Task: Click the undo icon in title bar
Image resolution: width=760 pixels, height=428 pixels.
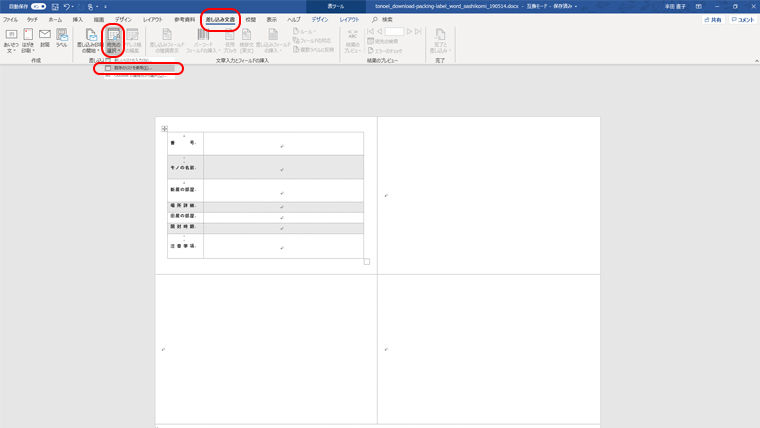Action: coord(66,6)
